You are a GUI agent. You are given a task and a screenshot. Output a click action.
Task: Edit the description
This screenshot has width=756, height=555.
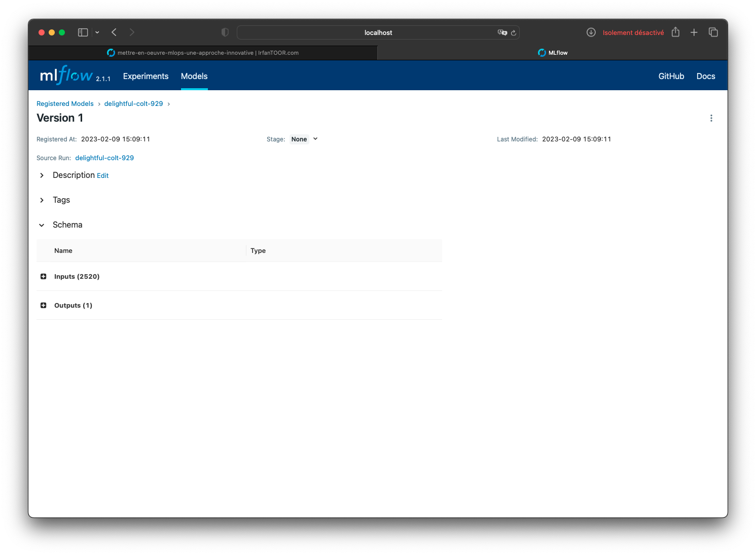(102, 175)
